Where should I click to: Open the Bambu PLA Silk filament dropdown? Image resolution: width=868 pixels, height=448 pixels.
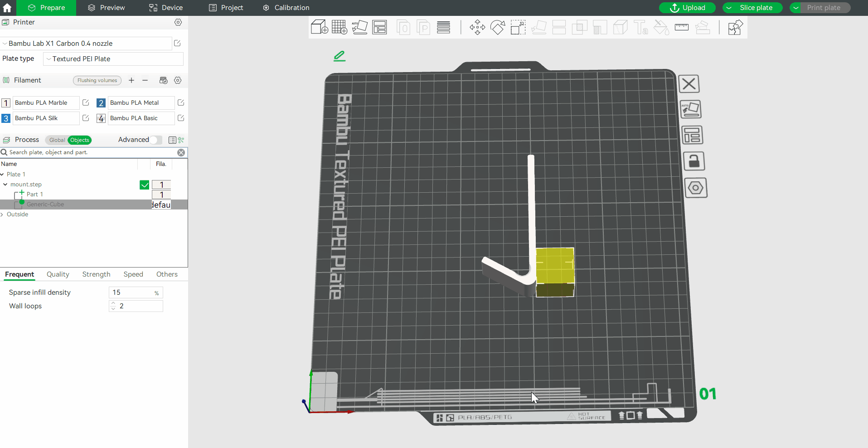click(x=46, y=118)
